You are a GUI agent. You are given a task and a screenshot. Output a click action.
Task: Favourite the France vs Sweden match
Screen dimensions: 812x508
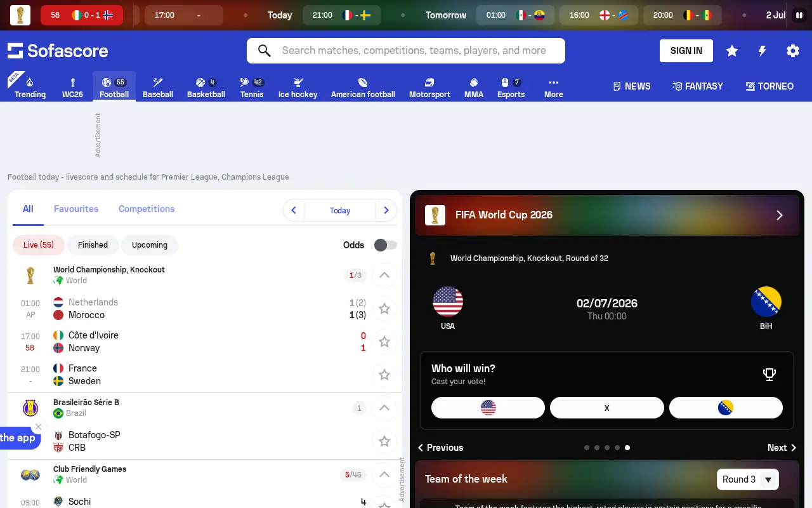tap(384, 375)
